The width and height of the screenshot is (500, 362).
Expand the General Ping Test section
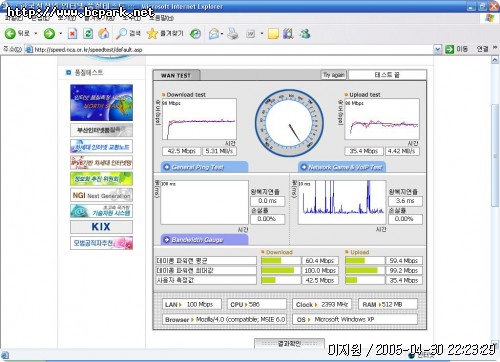[x=205, y=167]
